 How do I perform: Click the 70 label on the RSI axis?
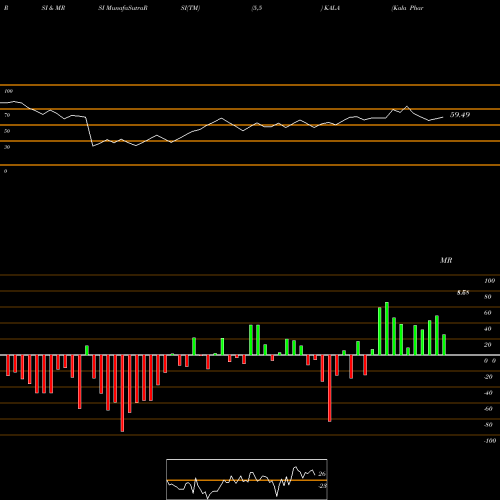click(x=7, y=115)
